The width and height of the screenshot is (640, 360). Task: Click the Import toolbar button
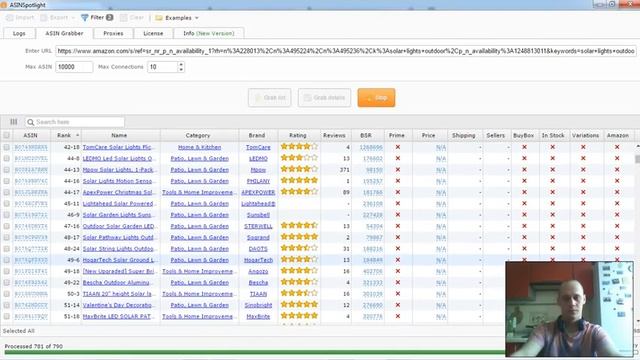pyautogui.click(x=20, y=18)
